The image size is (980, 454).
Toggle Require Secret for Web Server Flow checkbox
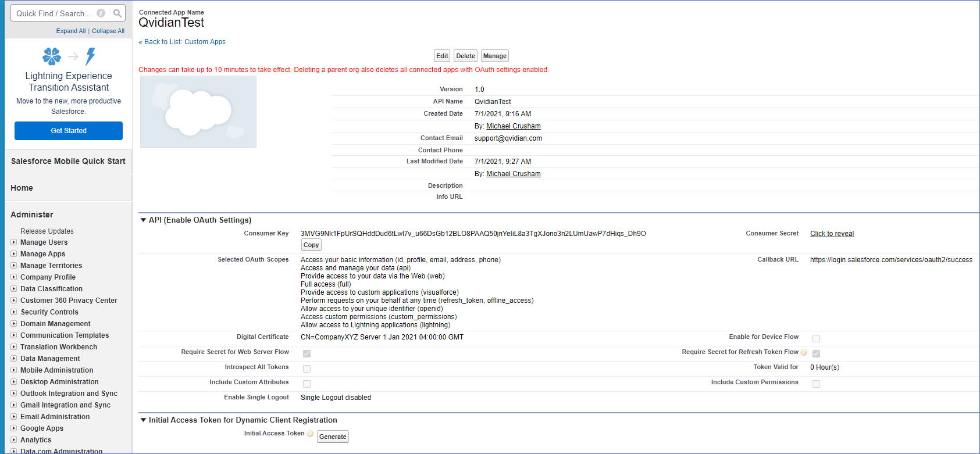point(307,353)
